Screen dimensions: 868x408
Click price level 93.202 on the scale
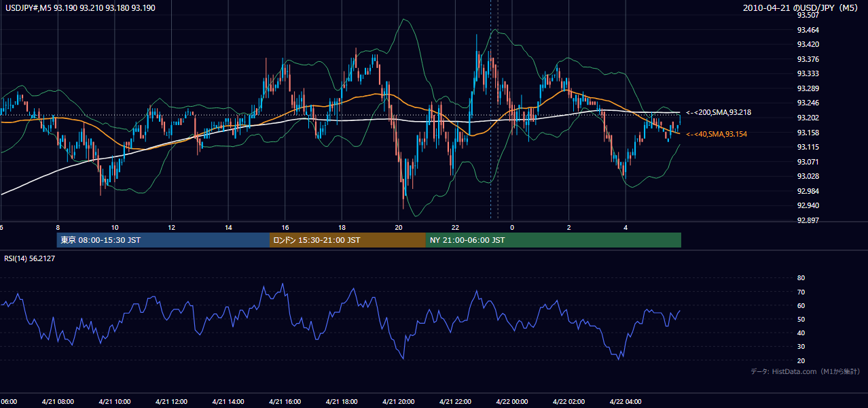click(808, 118)
